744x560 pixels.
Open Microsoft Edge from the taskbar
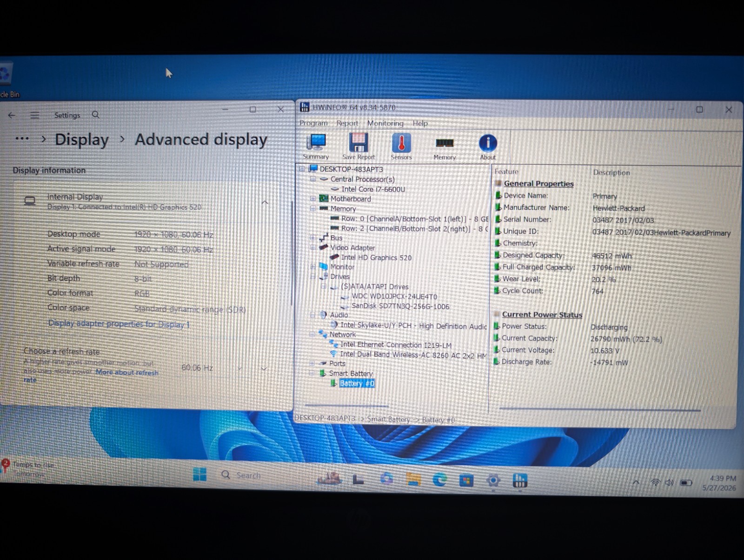440,480
